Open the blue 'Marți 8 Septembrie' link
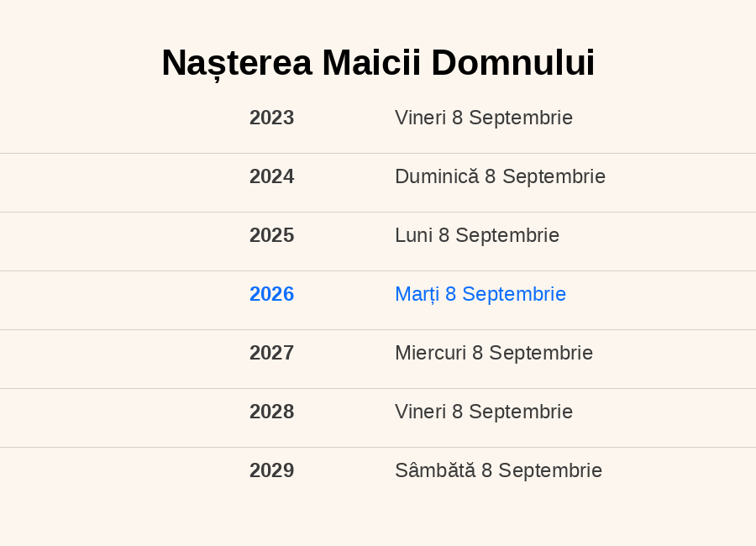The height and width of the screenshot is (546, 756). [x=480, y=294]
